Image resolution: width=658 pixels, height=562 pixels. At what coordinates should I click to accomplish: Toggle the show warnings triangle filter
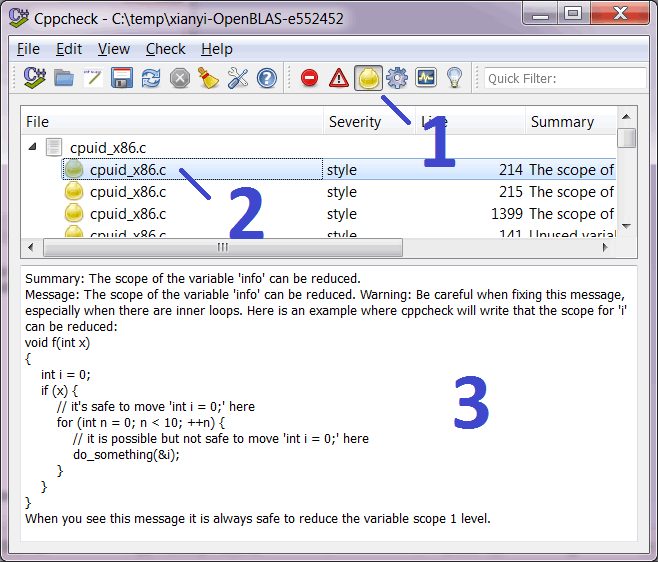339,78
